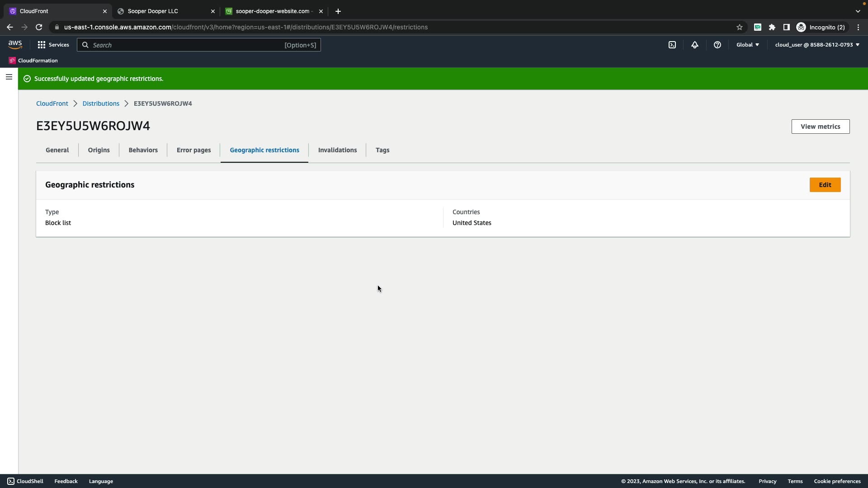Switch to the Behaviors tab
Viewport: 868px width, 488px height.
(x=143, y=150)
